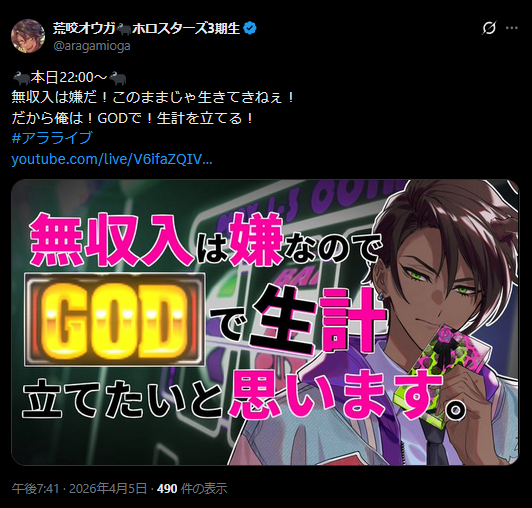Click the ox emoji in the display name
Image resolution: width=532 pixels, height=508 pixels.
[x=124, y=29]
